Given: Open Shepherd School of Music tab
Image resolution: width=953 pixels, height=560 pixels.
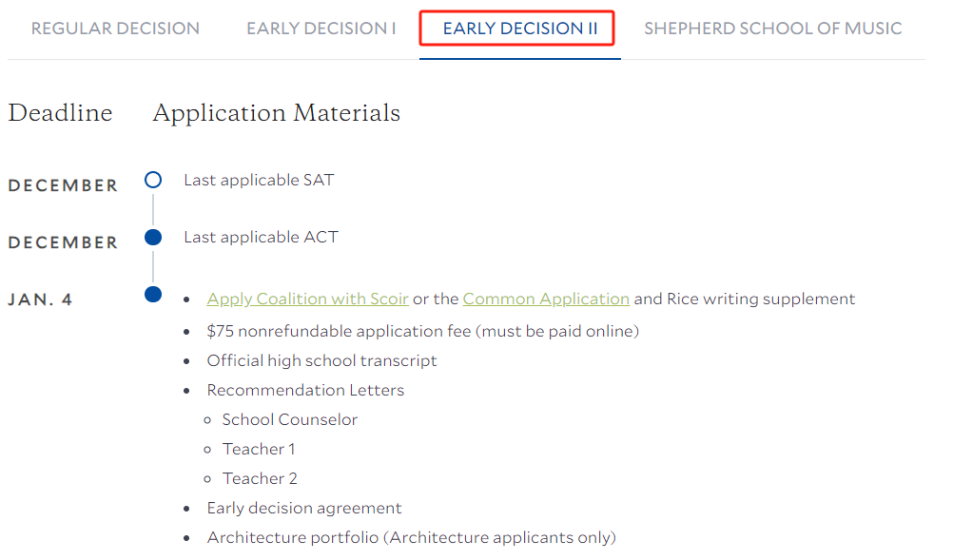Looking at the screenshot, I should click(x=772, y=29).
